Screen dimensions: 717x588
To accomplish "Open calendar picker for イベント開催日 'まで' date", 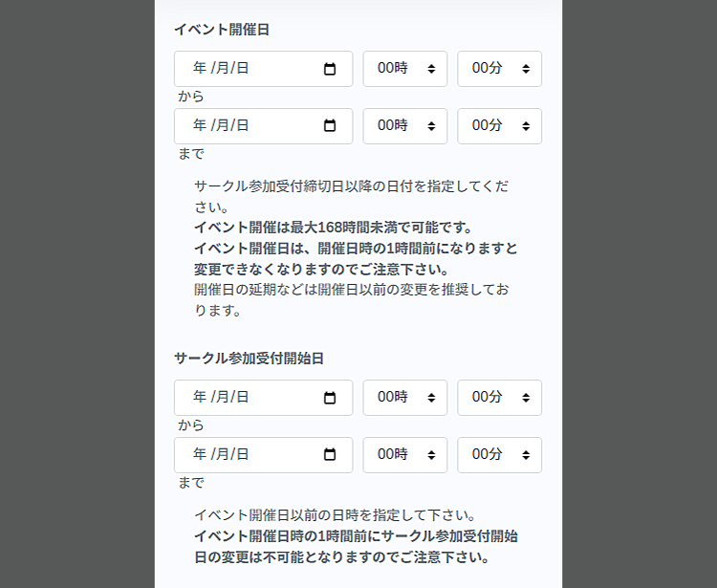I will pyautogui.click(x=330, y=126).
